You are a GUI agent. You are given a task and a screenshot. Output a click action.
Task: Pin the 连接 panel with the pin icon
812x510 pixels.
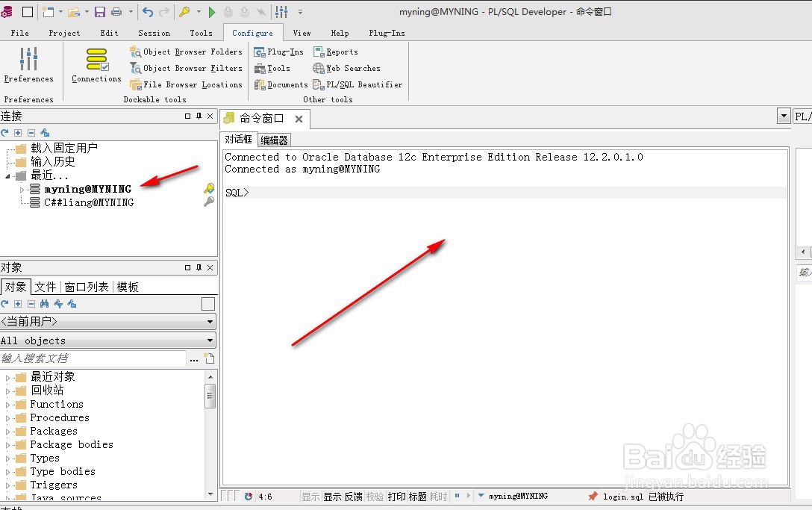200,116
